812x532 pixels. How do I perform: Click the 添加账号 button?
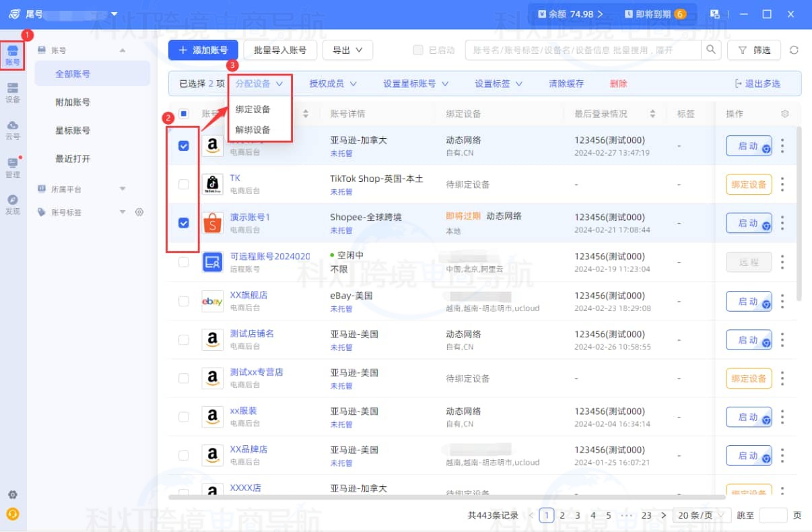pyautogui.click(x=203, y=50)
